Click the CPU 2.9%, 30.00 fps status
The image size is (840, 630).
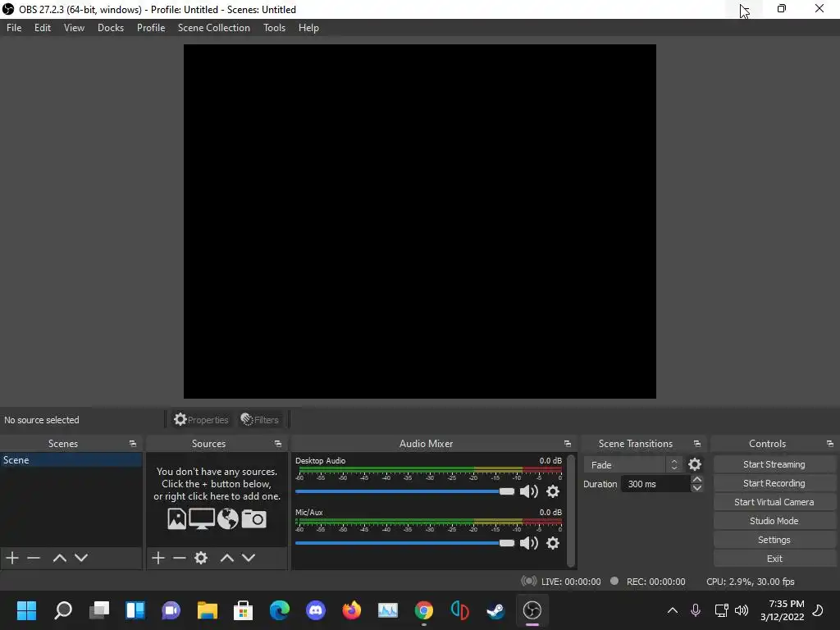click(x=750, y=582)
